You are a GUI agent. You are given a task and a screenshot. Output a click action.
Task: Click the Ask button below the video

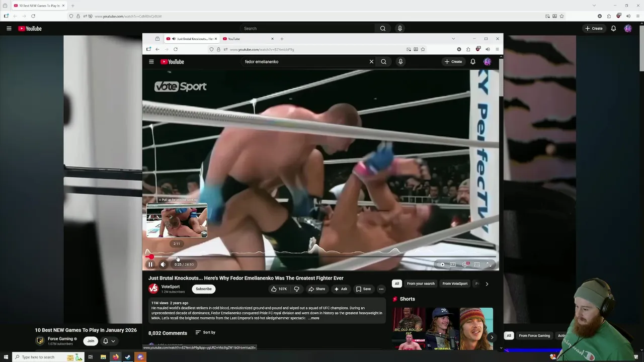coord(341,289)
